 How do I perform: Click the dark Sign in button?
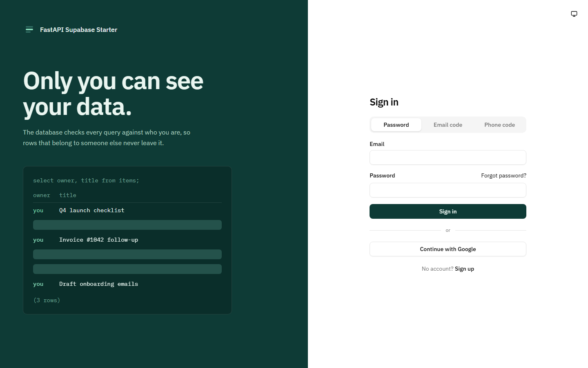(x=448, y=211)
